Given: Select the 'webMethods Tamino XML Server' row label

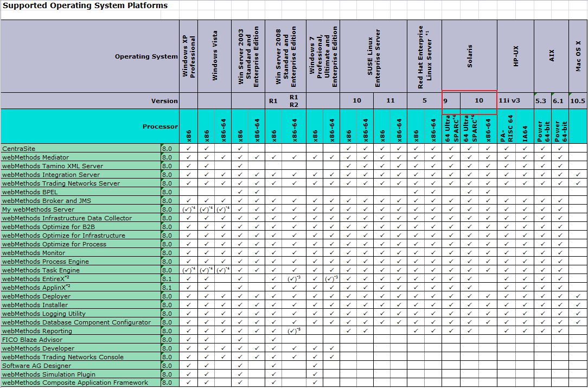Looking at the screenshot, I should click(x=81, y=166).
